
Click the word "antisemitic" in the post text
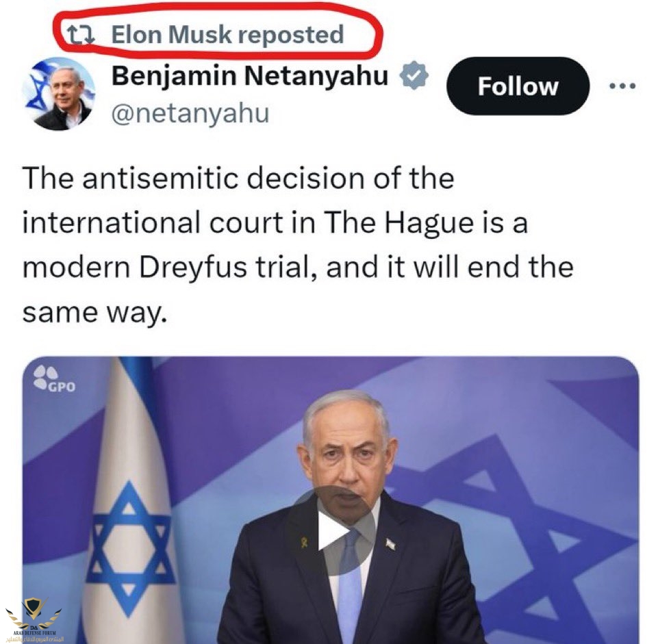(x=160, y=179)
